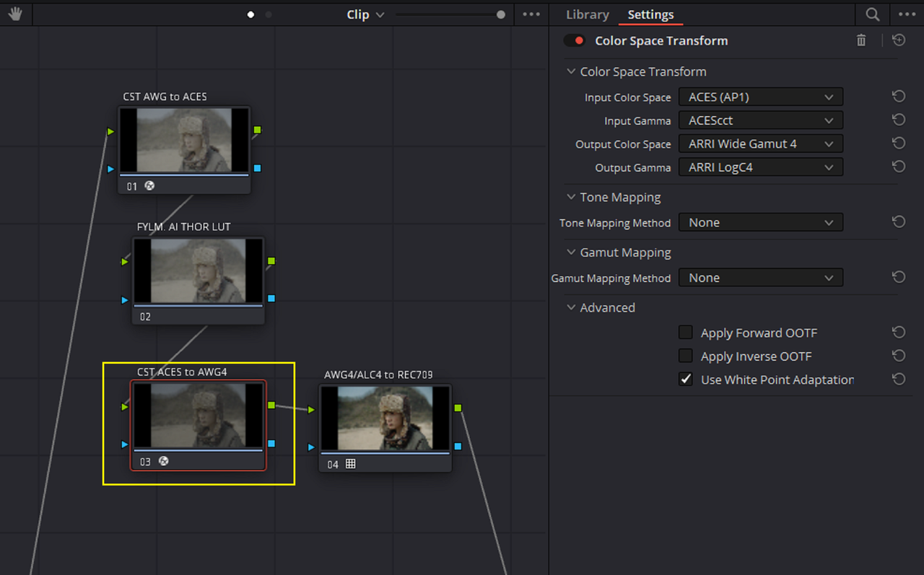
Task: Switch to the Library tab
Action: [587, 14]
